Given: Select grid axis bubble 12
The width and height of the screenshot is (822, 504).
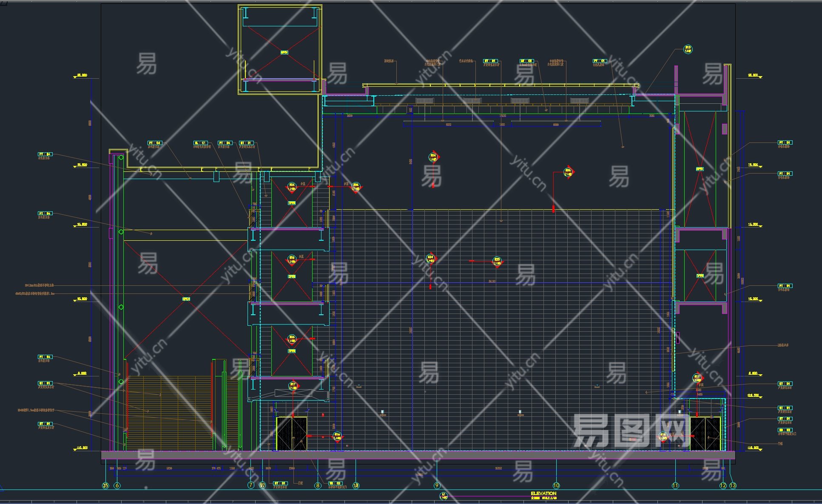Looking at the screenshot, I should (723, 485).
